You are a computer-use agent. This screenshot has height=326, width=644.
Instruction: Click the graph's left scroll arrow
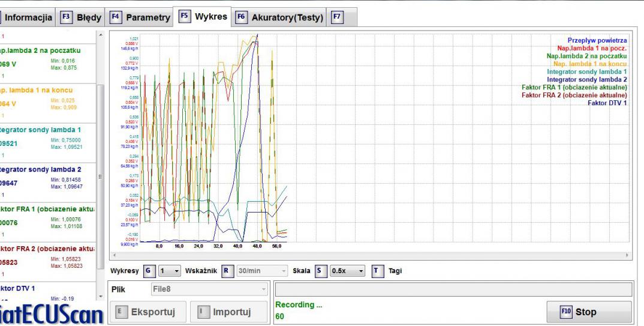(114, 255)
